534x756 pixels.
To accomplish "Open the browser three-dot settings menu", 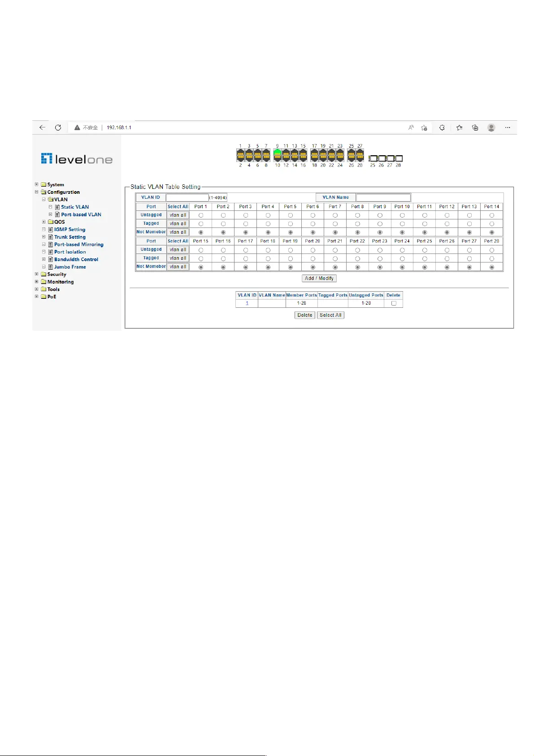I will 508,127.
